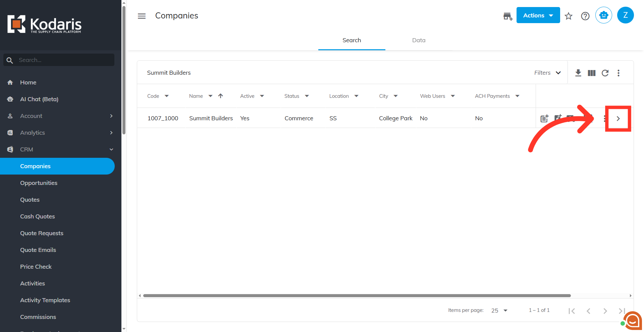The height and width of the screenshot is (332, 644).
Task: Open details chevron for Summit Builders row
Action: 618,119
